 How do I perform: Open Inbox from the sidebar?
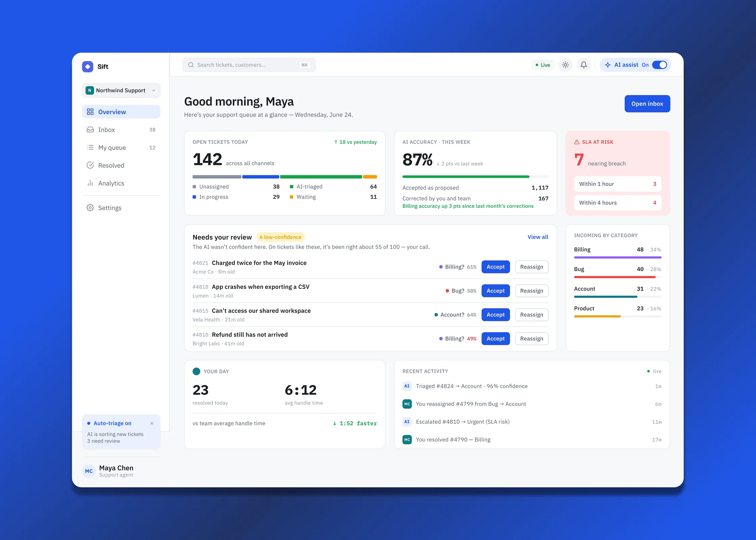pos(121,130)
